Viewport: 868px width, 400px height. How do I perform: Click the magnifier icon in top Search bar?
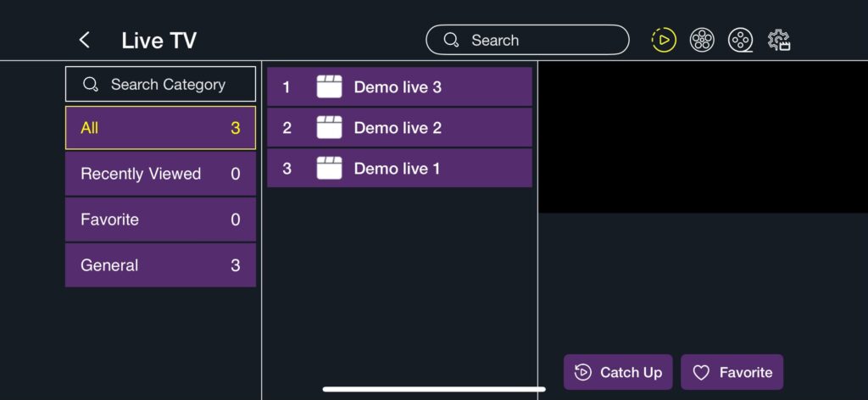tap(451, 40)
